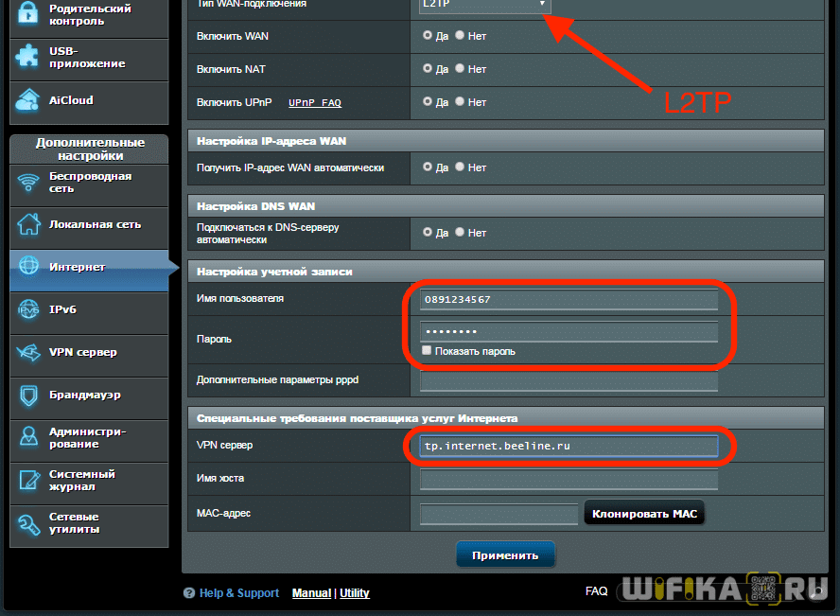
Task: Disable UPnP by selecting 'Нет'
Action: (x=460, y=101)
